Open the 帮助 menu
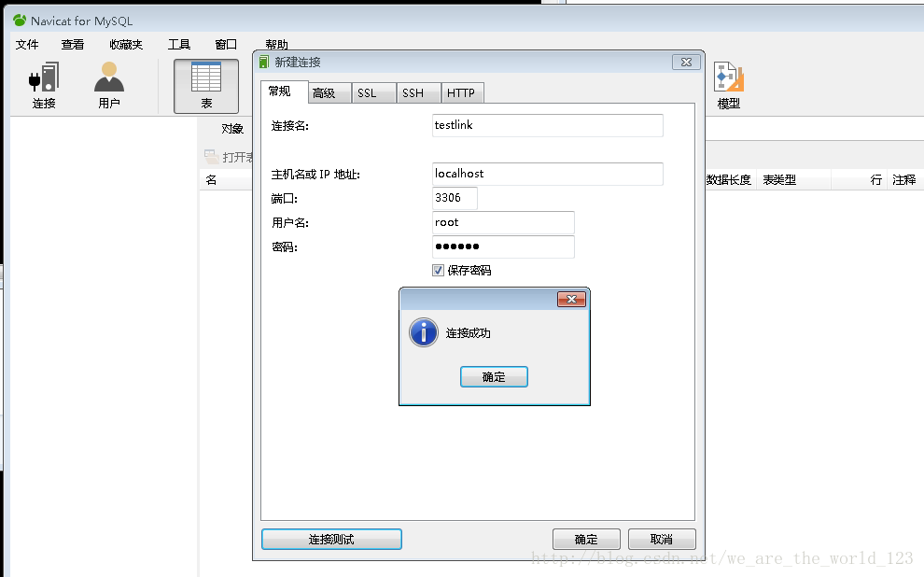The width and height of the screenshot is (924, 577). coord(276,45)
